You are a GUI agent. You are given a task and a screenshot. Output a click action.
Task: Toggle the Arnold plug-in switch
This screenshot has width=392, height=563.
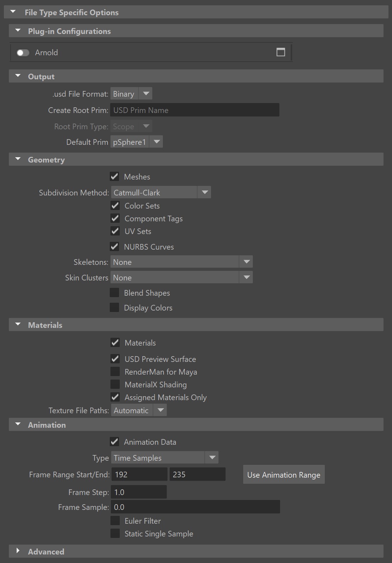click(23, 53)
